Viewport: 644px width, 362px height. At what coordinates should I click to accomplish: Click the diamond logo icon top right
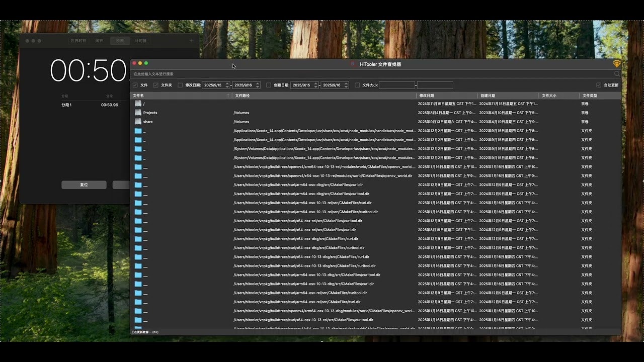click(x=617, y=64)
